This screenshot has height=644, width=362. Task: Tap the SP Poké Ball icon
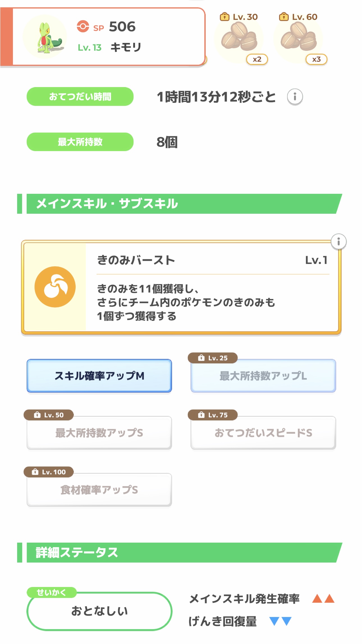pos(83,26)
